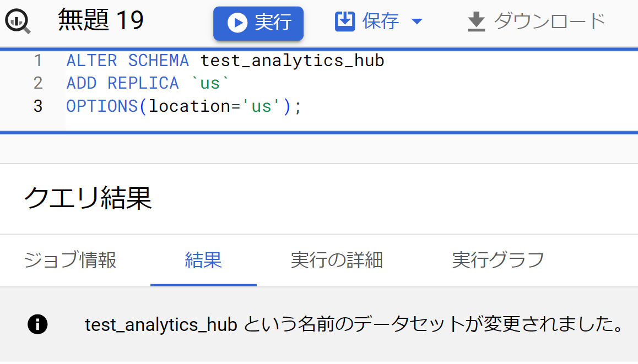The image size is (638, 364).
Task: Run the query with the 実行 button
Action: click(x=258, y=23)
